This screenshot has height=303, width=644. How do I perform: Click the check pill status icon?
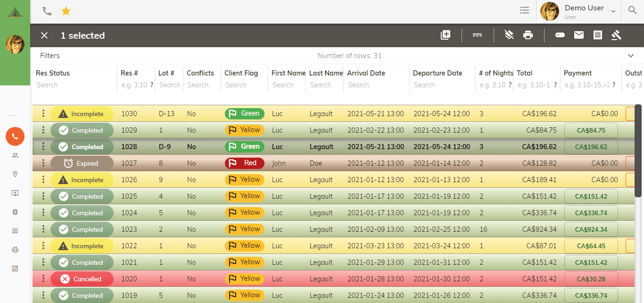coord(560,35)
